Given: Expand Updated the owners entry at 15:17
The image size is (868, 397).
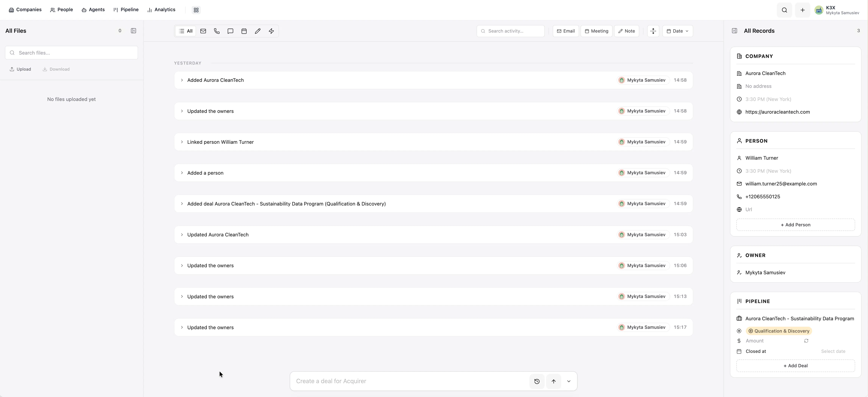Looking at the screenshot, I should [x=182, y=327].
